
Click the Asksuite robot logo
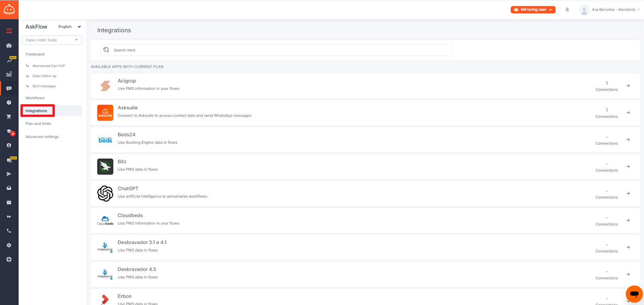[9, 10]
